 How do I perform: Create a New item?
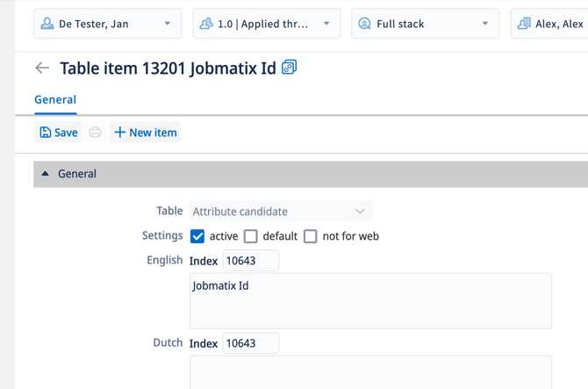click(145, 133)
